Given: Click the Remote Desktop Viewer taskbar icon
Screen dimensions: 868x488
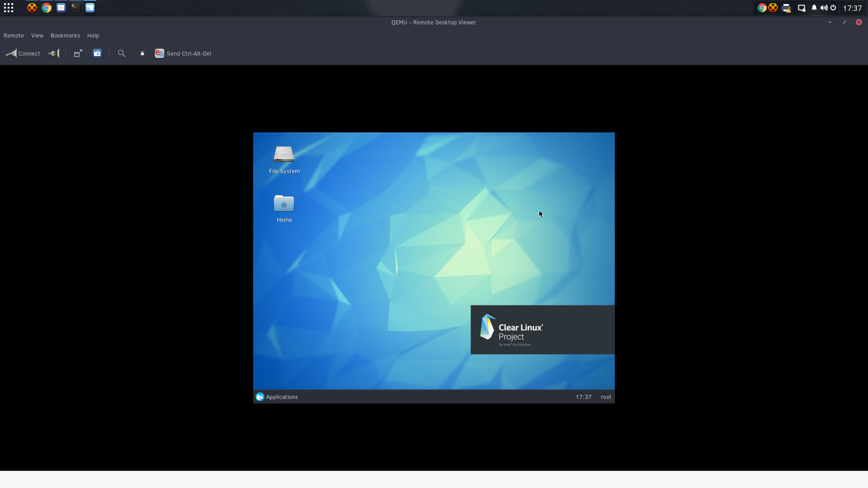Looking at the screenshot, I should click(x=90, y=8).
